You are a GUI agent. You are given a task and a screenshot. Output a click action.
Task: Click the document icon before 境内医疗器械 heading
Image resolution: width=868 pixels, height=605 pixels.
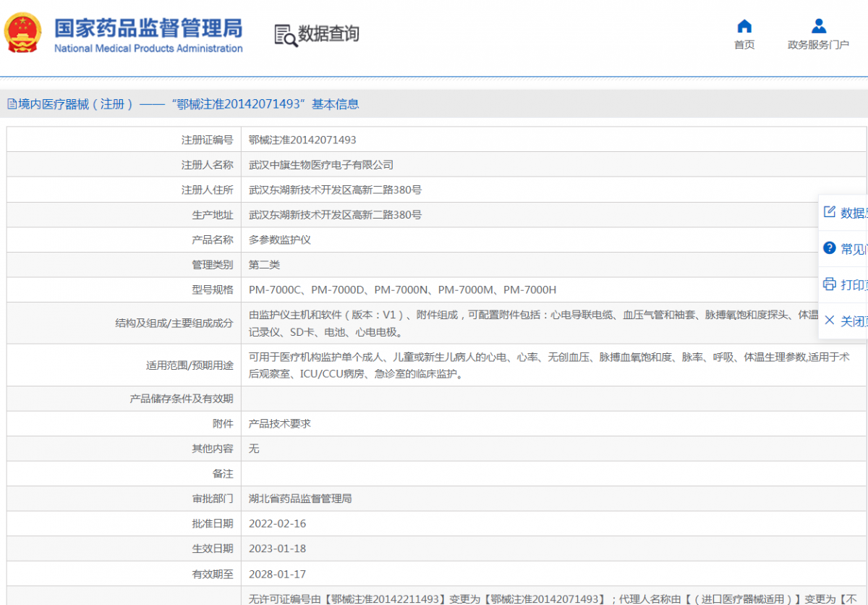click(12, 104)
